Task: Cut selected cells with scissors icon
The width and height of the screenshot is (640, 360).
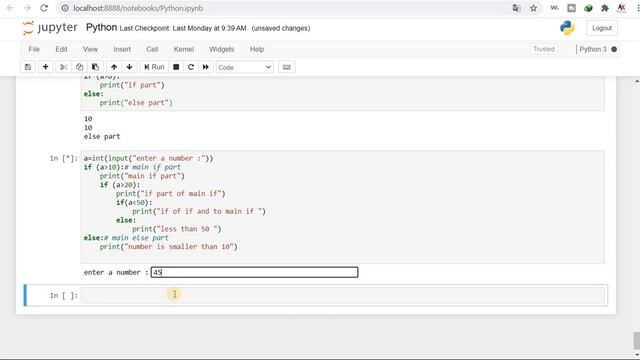Action: tap(63, 67)
